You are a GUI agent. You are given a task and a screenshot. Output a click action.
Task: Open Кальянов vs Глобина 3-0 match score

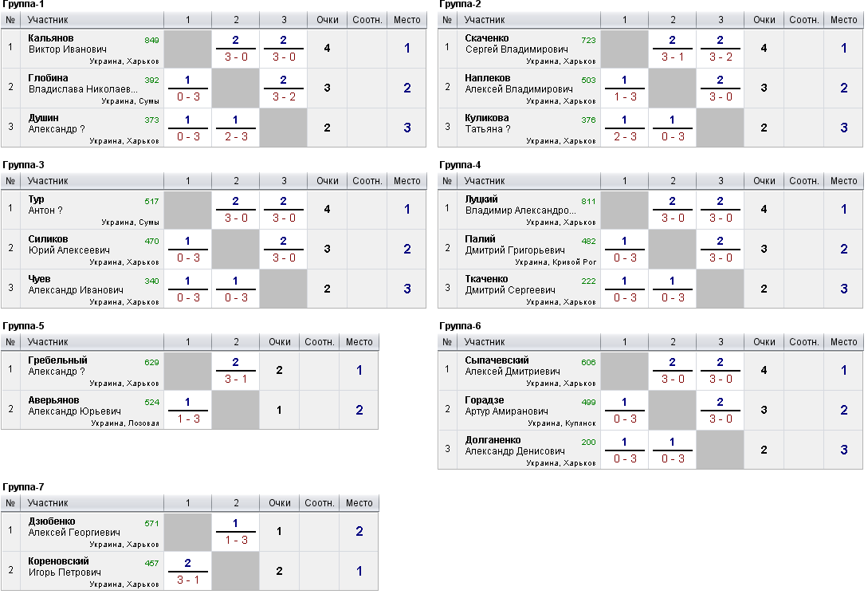point(236,57)
